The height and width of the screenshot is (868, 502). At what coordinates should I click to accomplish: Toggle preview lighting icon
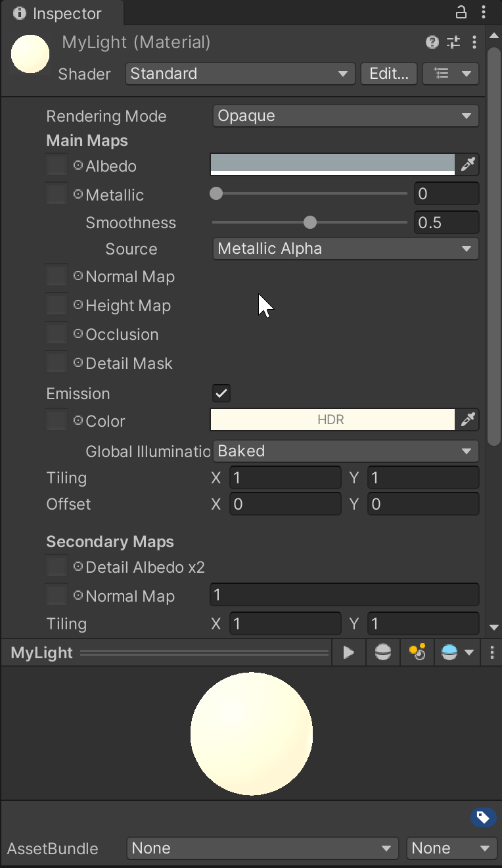[x=417, y=652]
